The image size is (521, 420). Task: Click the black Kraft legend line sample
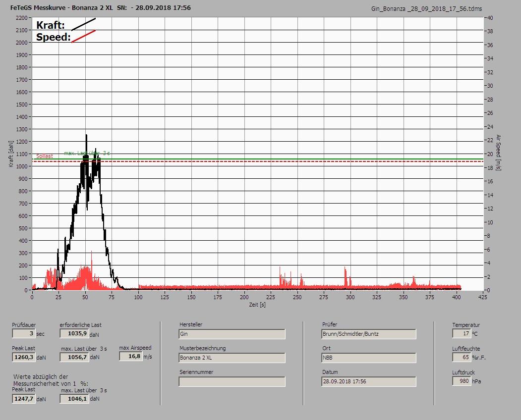84,24
